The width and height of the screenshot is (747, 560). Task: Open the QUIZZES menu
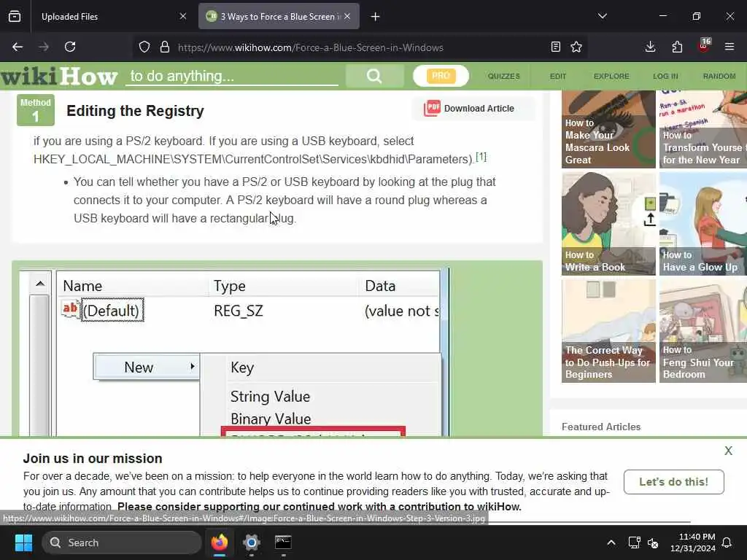(503, 76)
